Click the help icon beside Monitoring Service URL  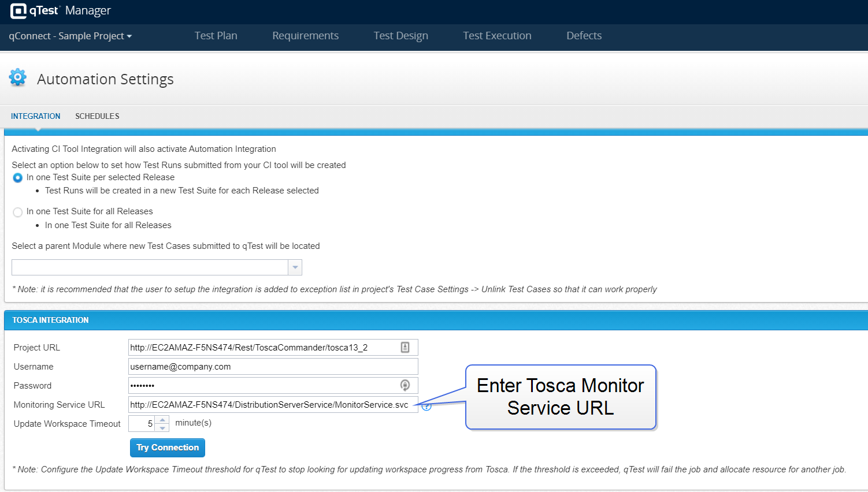coord(426,407)
